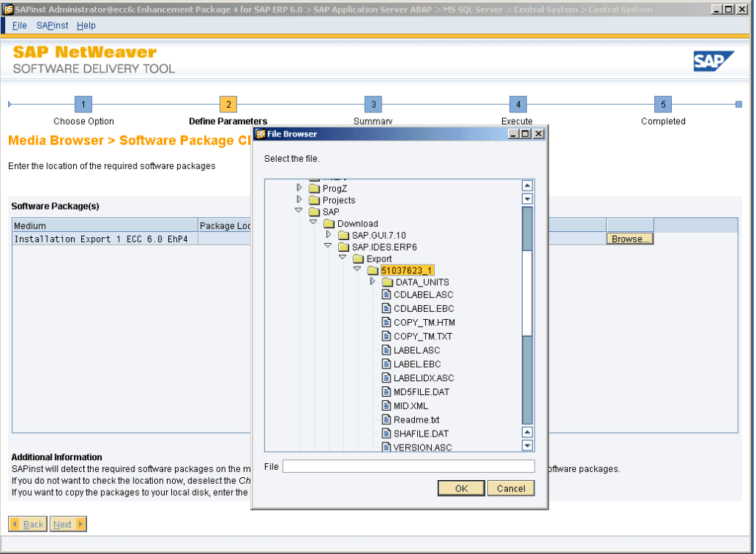The image size is (756, 554).
Task: Click the SAP.IDES.ERP6 folder icon
Action: (344, 247)
